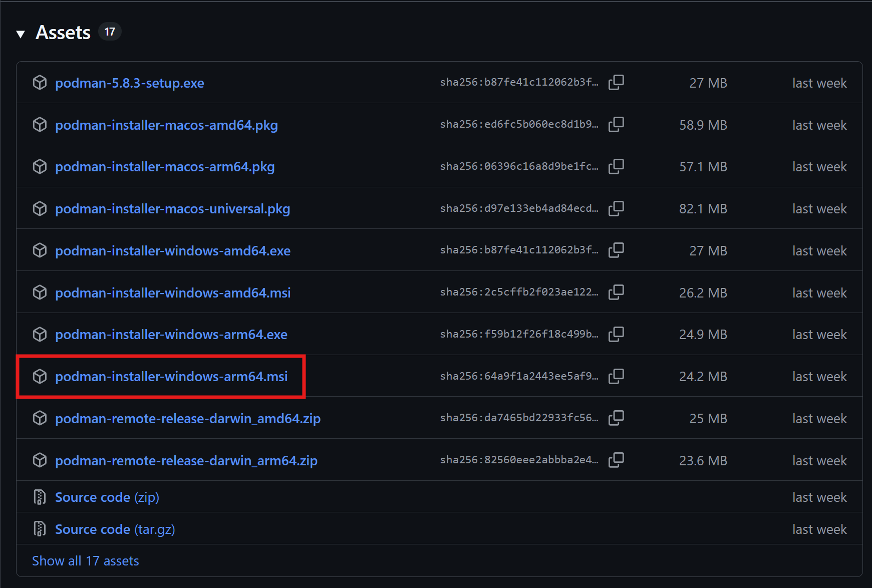Download podman-remote-release-darwin_amd64.zip
Screen dimensions: 872x588
188,419
